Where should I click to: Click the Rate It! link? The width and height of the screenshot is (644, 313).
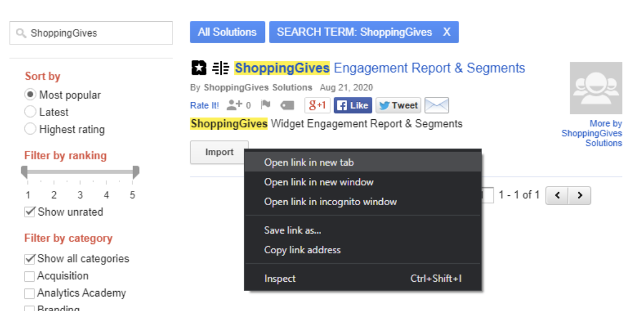pyautogui.click(x=205, y=106)
